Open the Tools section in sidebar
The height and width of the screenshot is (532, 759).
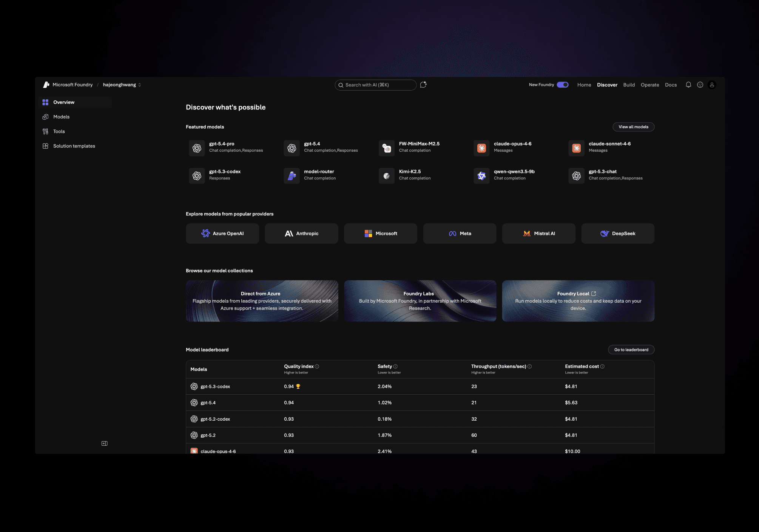(x=59, y=131)
